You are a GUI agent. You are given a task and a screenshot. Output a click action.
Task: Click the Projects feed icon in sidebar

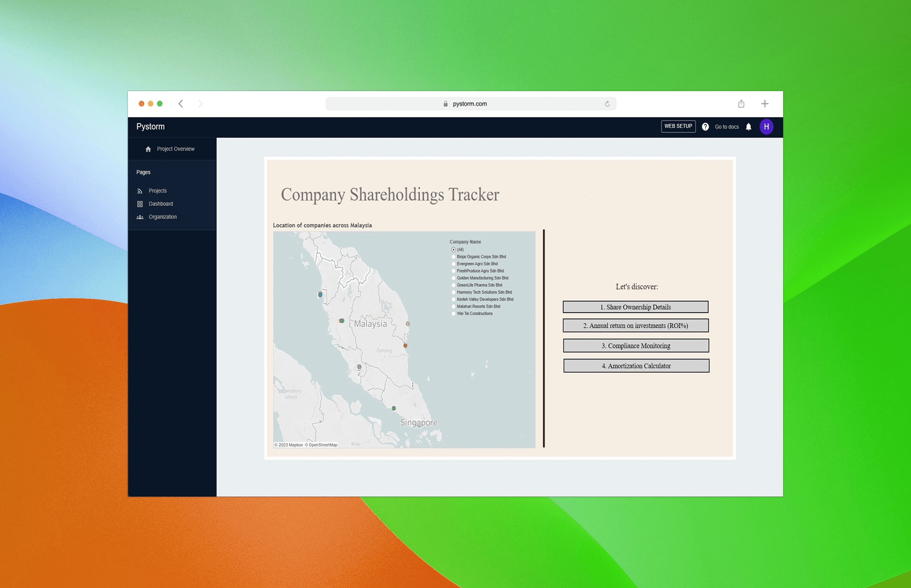[140, 191]
